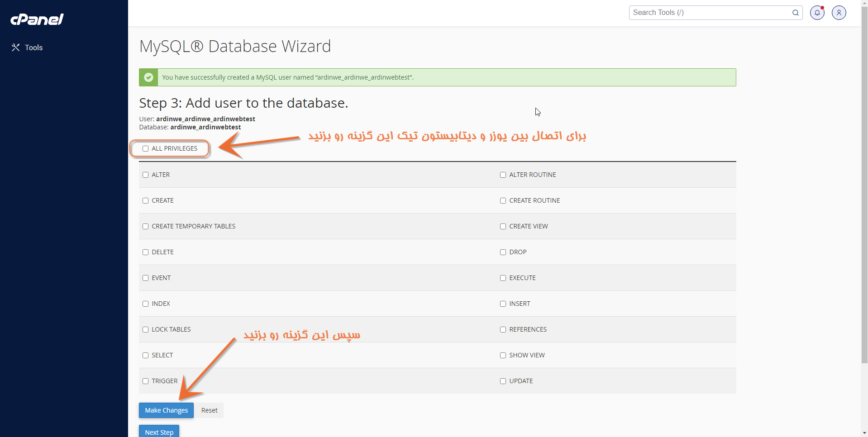868x437 pixels.
Task: Click the cPanel logo
Action: 37,19
